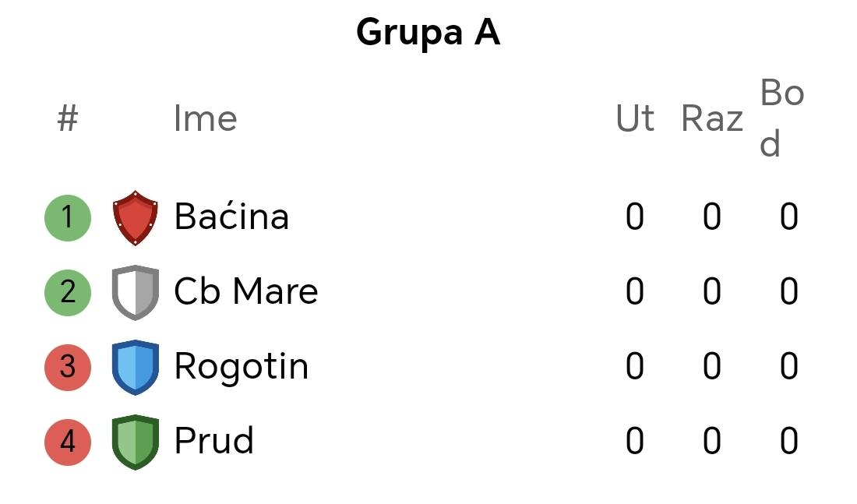Click the green shield icon for Prud

(x=135, y=442)
